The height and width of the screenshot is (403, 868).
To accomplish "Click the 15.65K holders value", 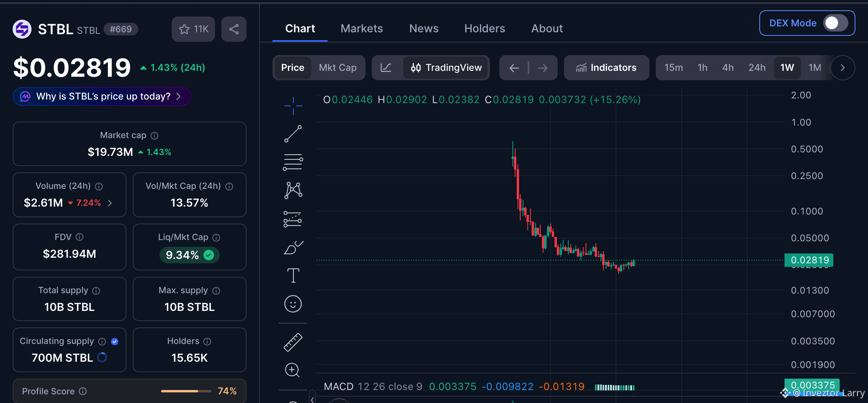I will coord(189,358).
